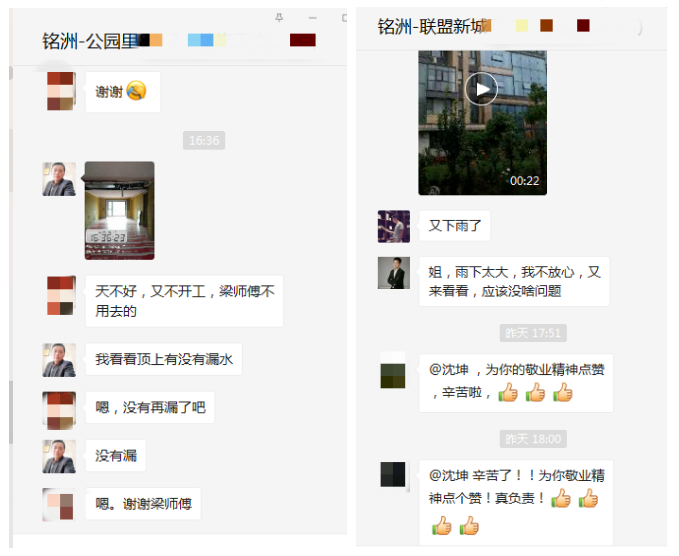Open avatar of suited man beside 姐，雨下太大
The image size is (679, 556).
(x=394, y=273)
